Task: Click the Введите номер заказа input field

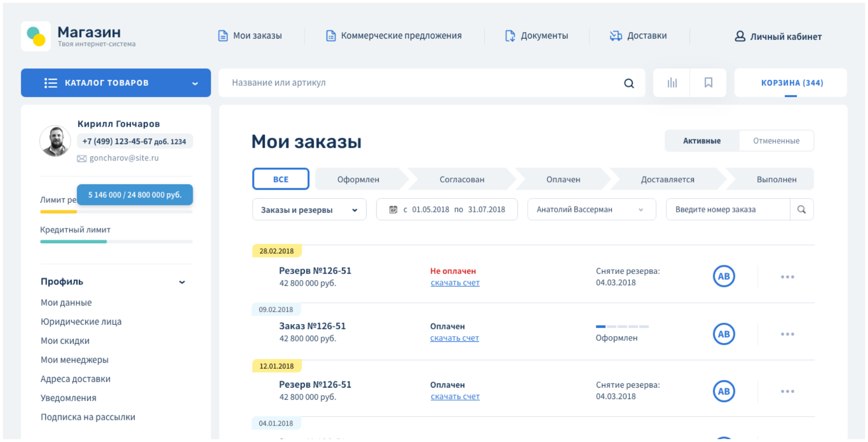Action: click(x=727, y=210)
